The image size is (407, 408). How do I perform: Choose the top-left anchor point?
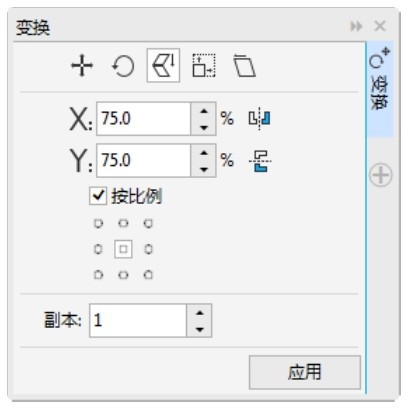(x=98, y=223)
